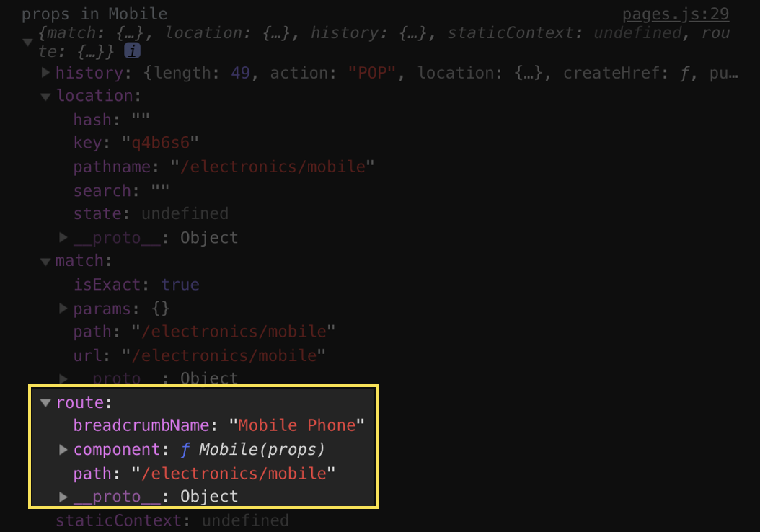Expand __proto__ under match
Viewport: 760px width, 532px height.
[63, 378]
